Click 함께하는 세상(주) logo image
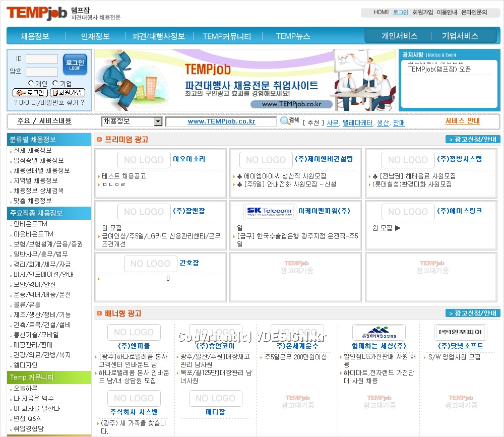This screenshot has height=437, width=504. point(379,333)
